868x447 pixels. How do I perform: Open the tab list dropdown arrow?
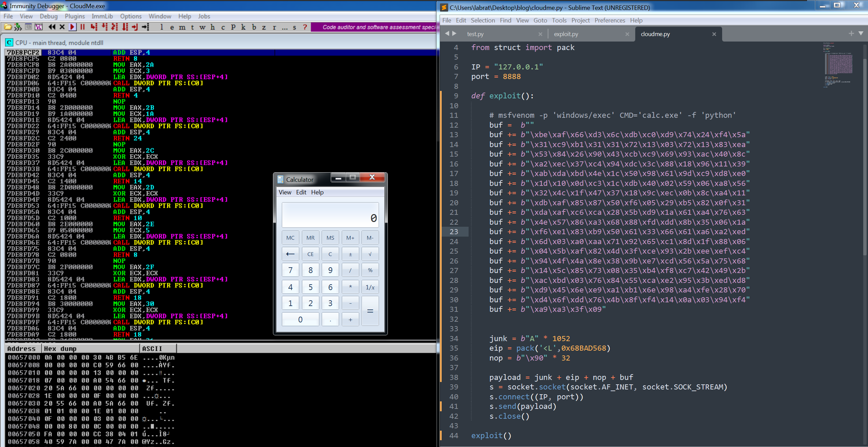tap(861, 33)
